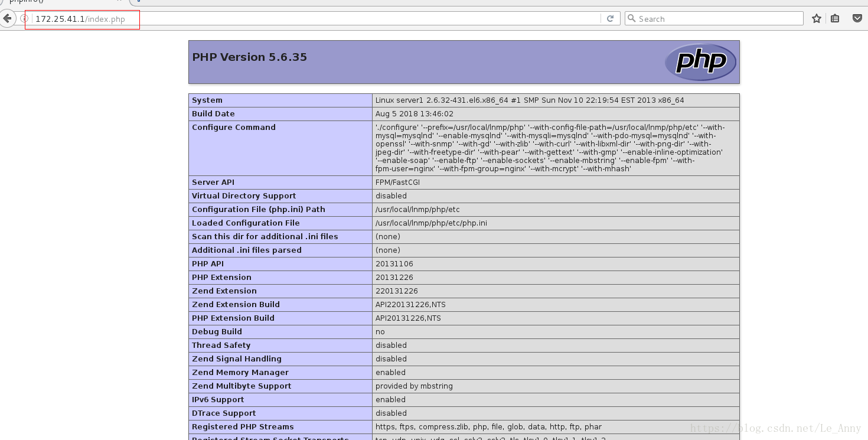The height and width of the screenshot is (440, 868).
Task: Select the 'Loaded Configuration File' label
Action: pyautogui.click(x=246, y=223)
